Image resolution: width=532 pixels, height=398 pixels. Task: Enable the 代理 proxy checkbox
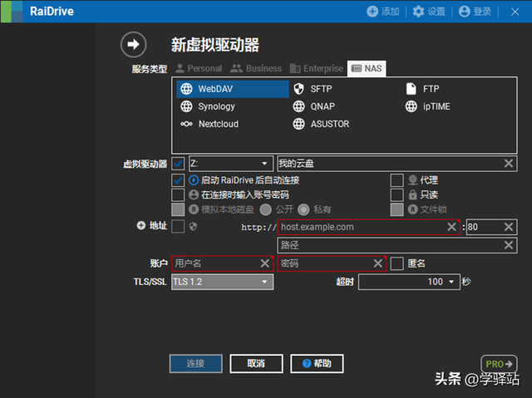pyautogui.click(x=397, y=180)
